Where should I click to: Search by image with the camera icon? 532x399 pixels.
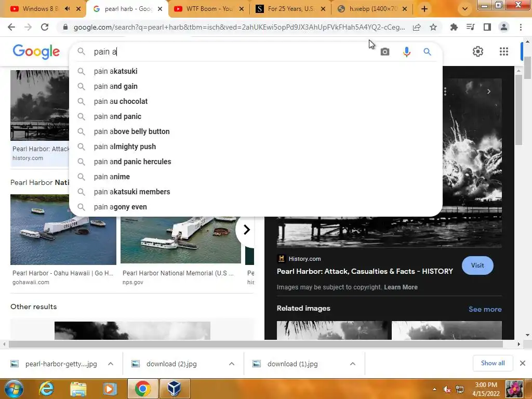coord(385,51)
